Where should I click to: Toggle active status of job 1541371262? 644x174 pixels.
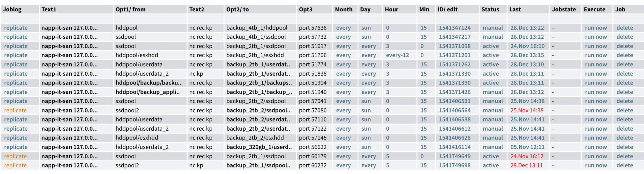click(x=491, y=64)
